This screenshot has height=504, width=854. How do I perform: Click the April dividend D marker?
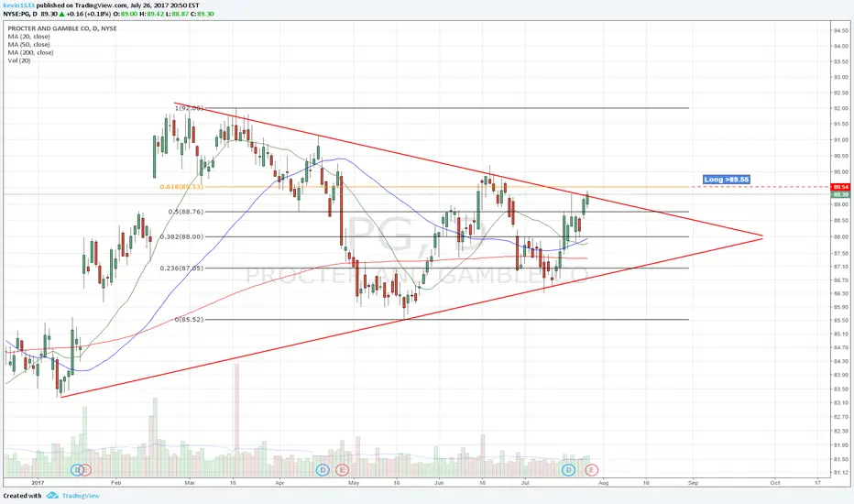323,470
